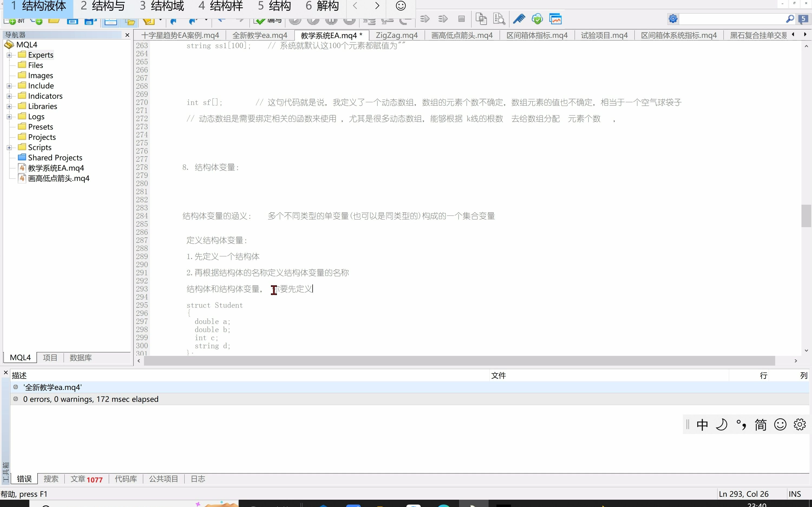Open 教学系统EA.mq4 in navigator tree
This screenshot has height=507, width=812.
point(56,168)
